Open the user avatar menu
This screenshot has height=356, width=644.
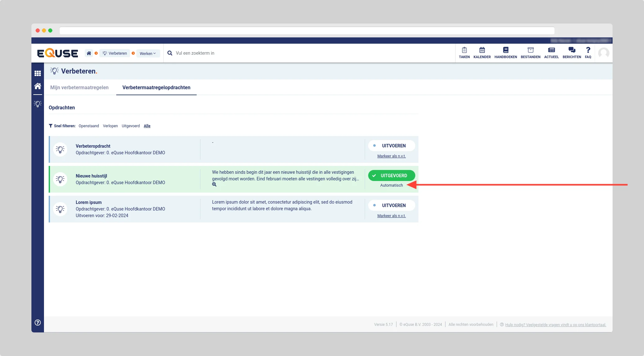point(603,53)
